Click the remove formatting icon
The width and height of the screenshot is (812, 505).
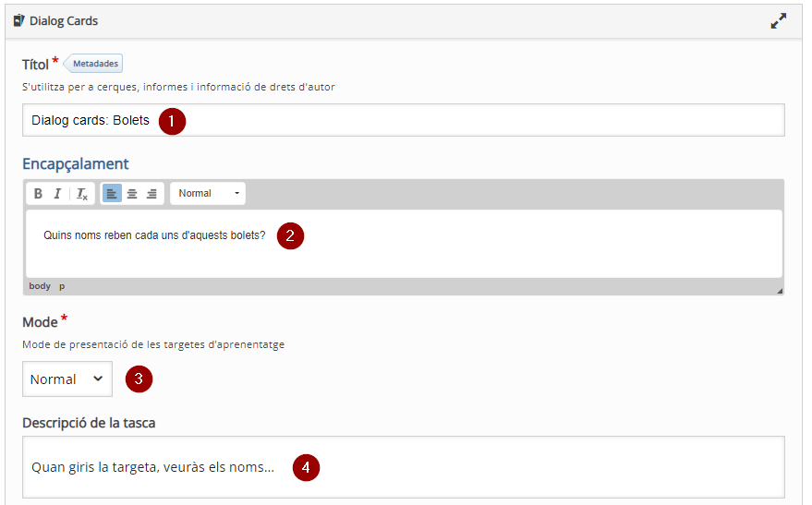click(82, 194)
